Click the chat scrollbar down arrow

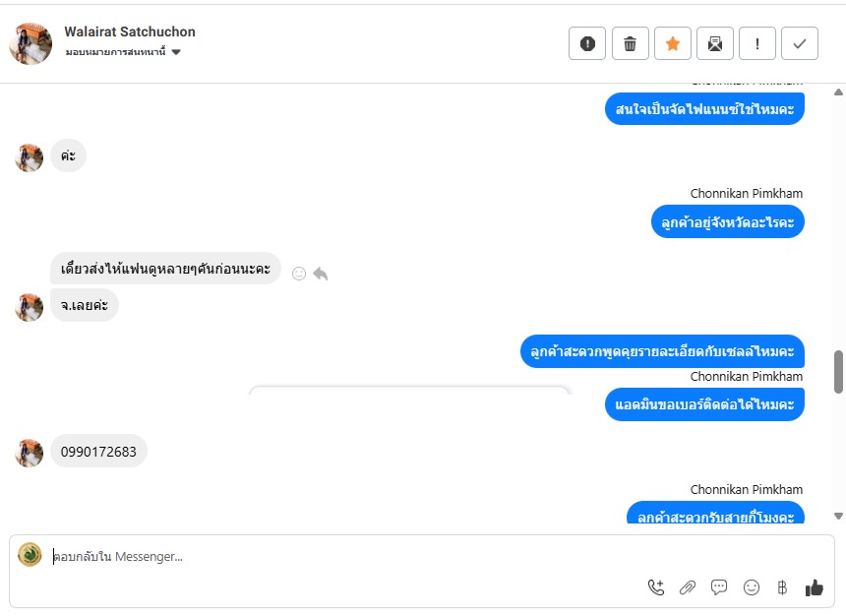pos(838,517)
